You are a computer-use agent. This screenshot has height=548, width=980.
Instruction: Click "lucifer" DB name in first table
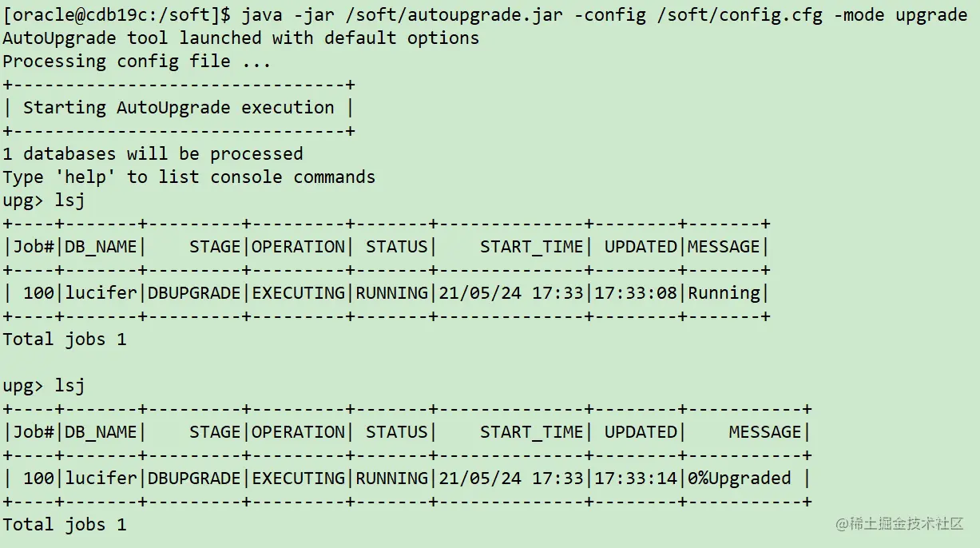coord(101,293)
